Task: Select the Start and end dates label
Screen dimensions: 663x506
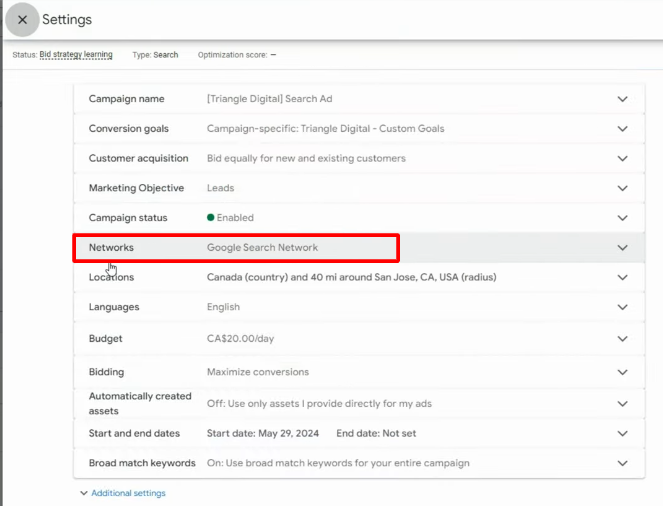Action: click(x=134, y=433)
